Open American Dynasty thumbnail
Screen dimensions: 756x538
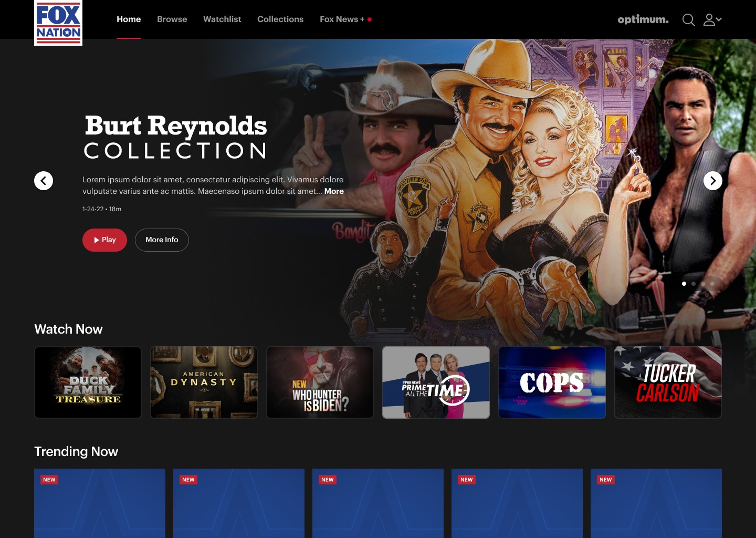tap(204, 382)
